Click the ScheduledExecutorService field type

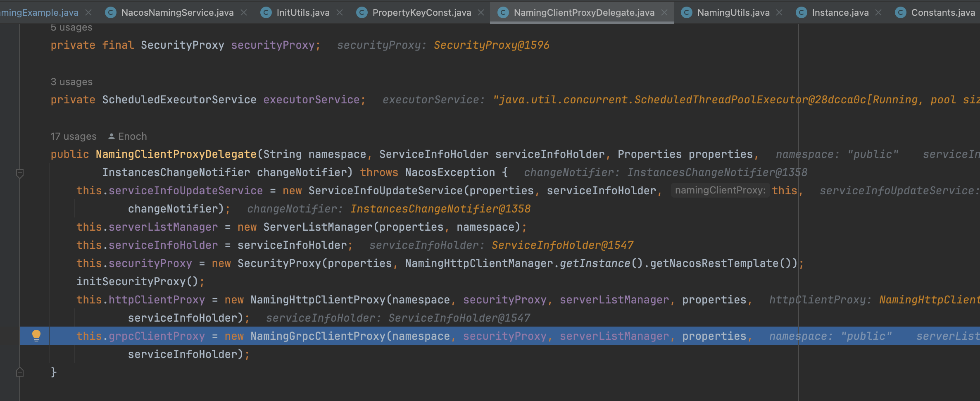tap(179, 100)
